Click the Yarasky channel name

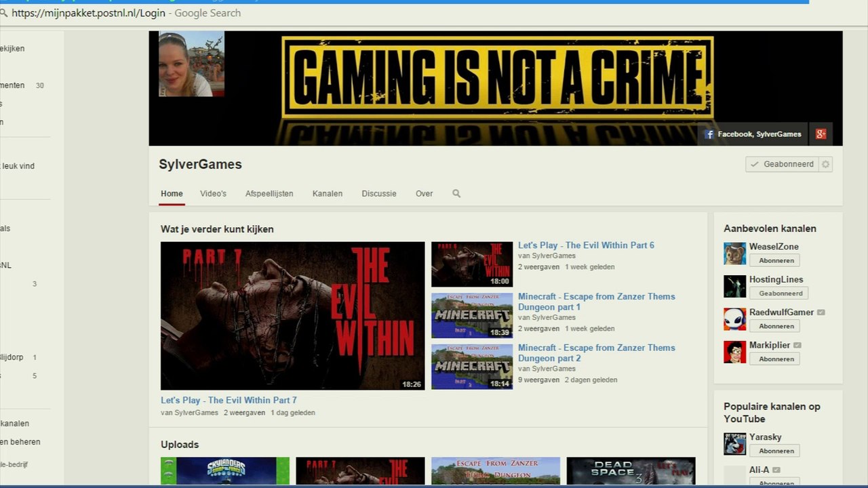pos(766,437)
